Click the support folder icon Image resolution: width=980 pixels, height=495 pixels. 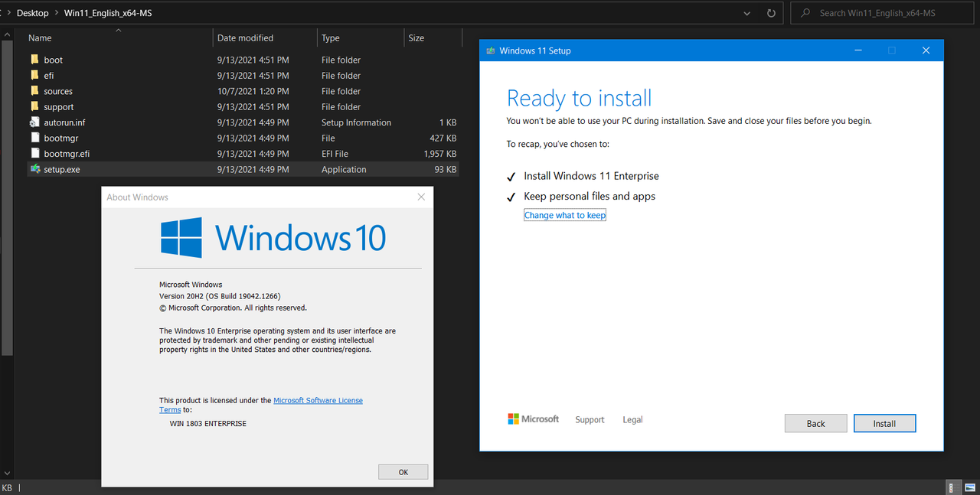tap(35, 106)
